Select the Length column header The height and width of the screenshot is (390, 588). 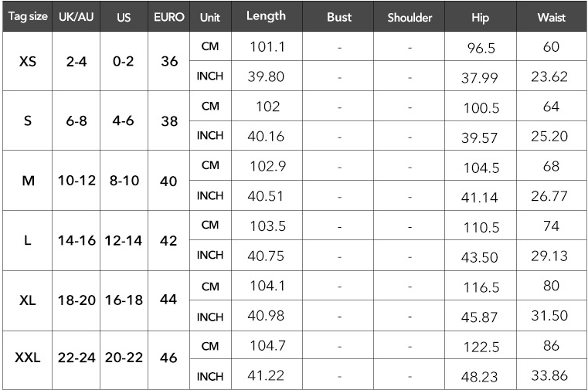click(x=267, y=16)
